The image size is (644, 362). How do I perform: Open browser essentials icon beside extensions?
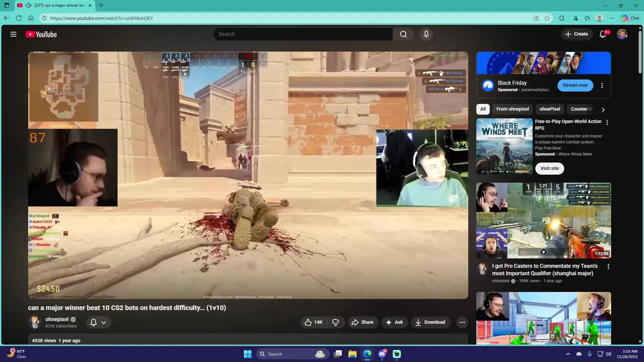(576, 18)
